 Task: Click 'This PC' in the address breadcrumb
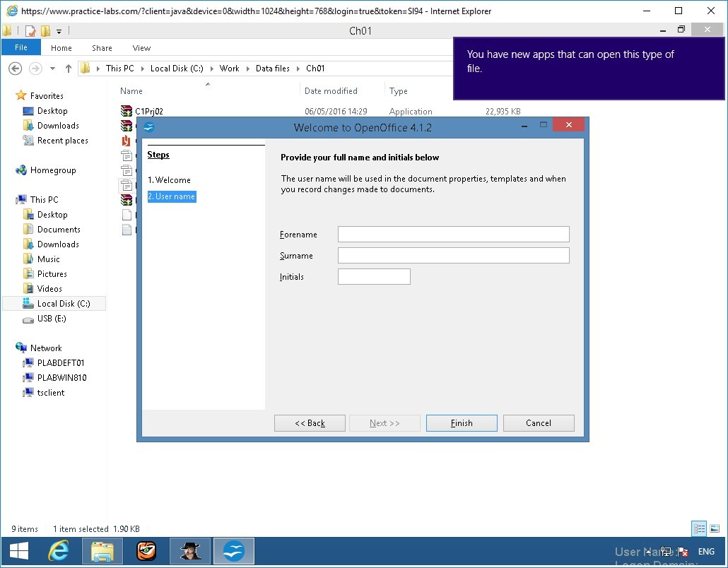tap(119, 69)
